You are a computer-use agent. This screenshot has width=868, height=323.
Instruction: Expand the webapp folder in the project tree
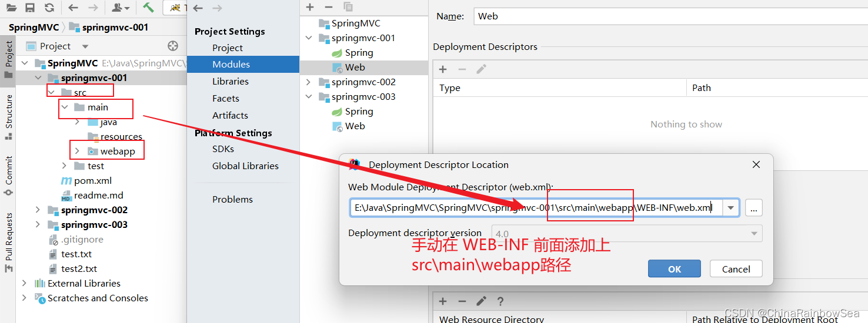77,152
